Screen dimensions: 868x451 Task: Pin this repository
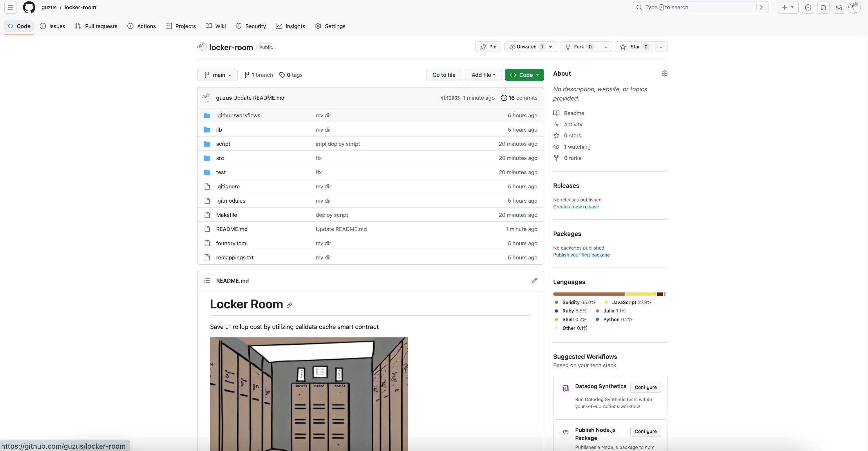coord(488,47)
